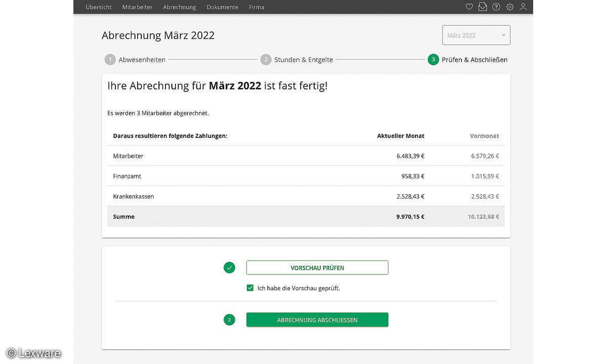Select the Summe row label
The height and width of the screenshot is (364, 607).
click(x=124, y=216)
